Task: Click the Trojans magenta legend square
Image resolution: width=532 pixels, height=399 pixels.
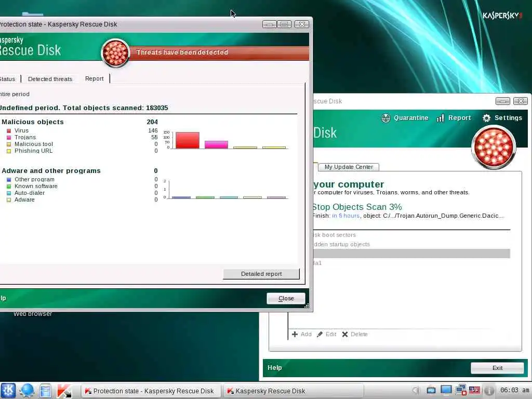Action: point(9,137)
